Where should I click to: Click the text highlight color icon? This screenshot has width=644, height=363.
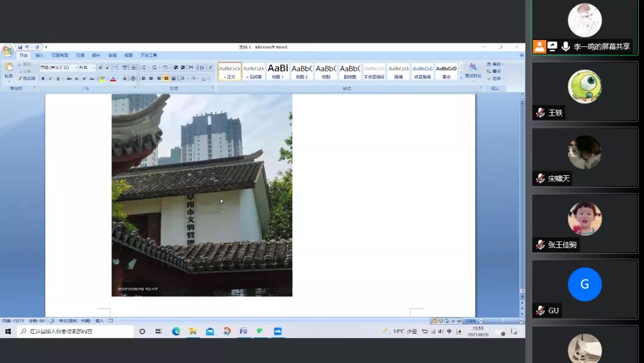(x=102, y=79)
